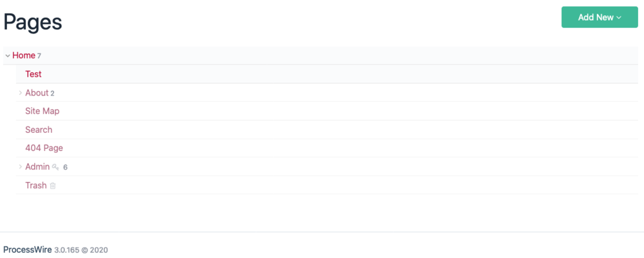Expand the About page children
This screenshot has width=644, height=258.
(21, 93)
